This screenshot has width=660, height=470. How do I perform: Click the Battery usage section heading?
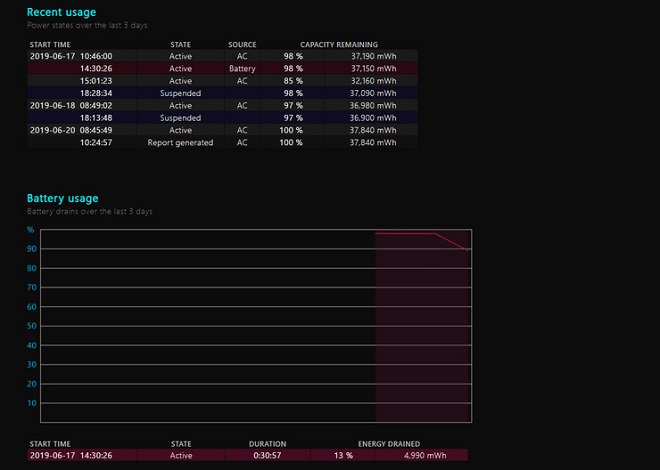point(62,198)
